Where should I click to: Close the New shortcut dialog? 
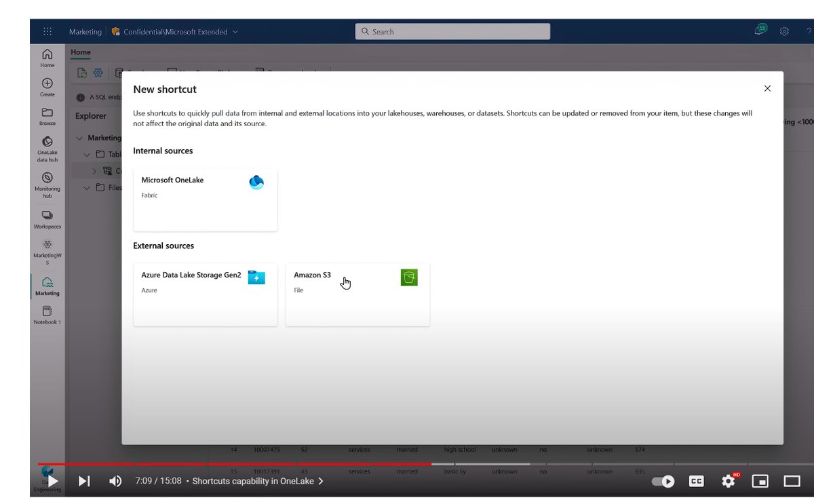pos(767,89)
